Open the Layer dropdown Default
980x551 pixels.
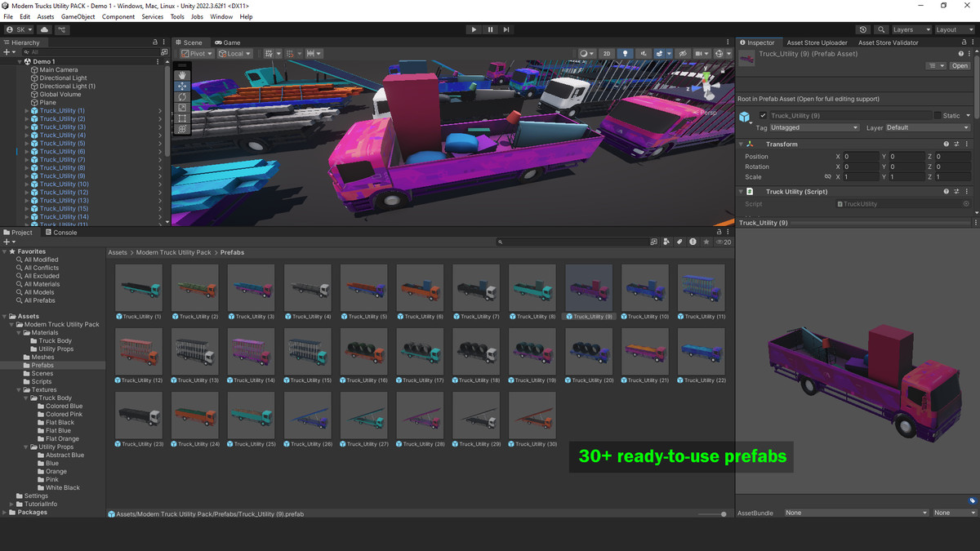[928, 127]
